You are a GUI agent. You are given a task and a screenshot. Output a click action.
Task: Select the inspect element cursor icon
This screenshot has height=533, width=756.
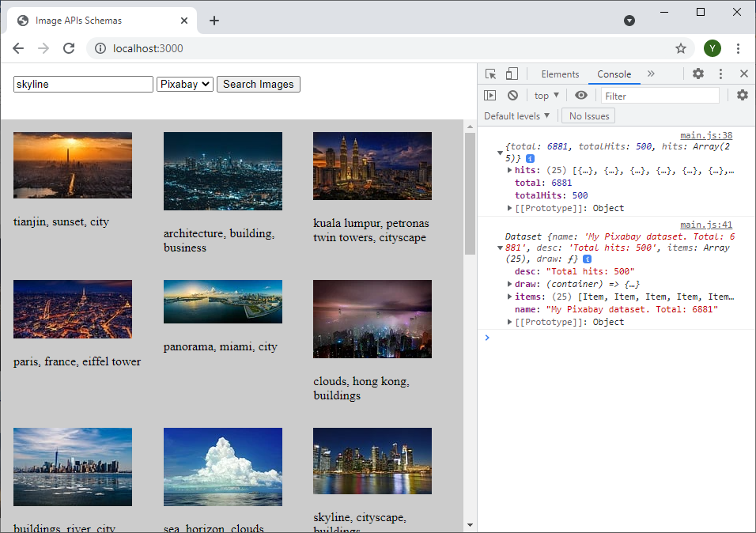point(490,73)
